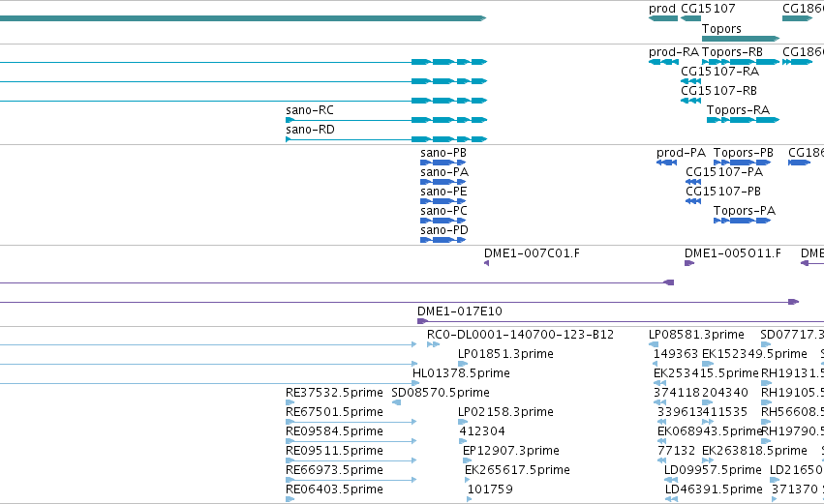Select the sano-PC protein feature
The image size is (824, 504).
(443, 221)
